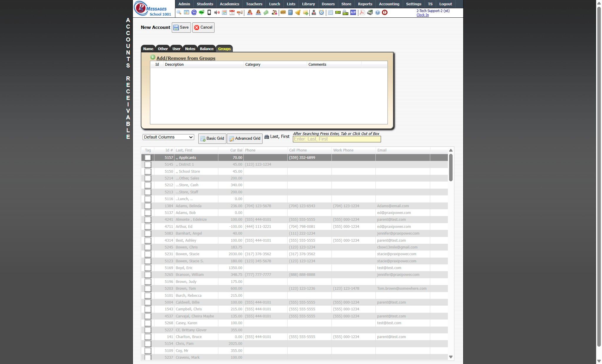Click the hamburger lunch icon
This screenshot has height=364, width=602.
coord(283,12)
